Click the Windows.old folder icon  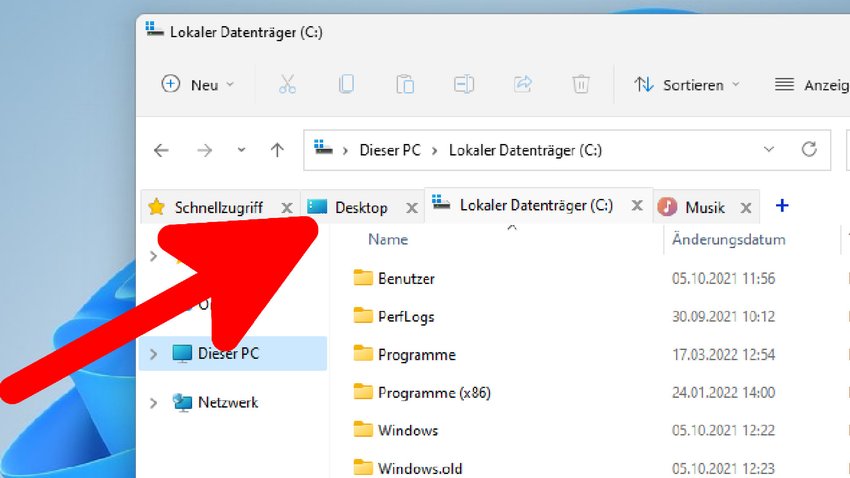pos(363,467)
